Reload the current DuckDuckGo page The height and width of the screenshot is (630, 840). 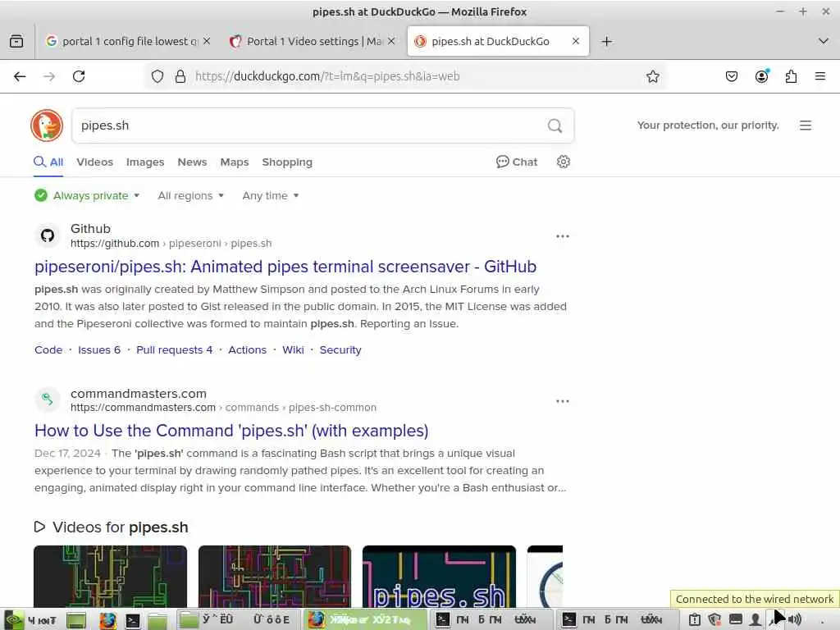tap(79, 76)
